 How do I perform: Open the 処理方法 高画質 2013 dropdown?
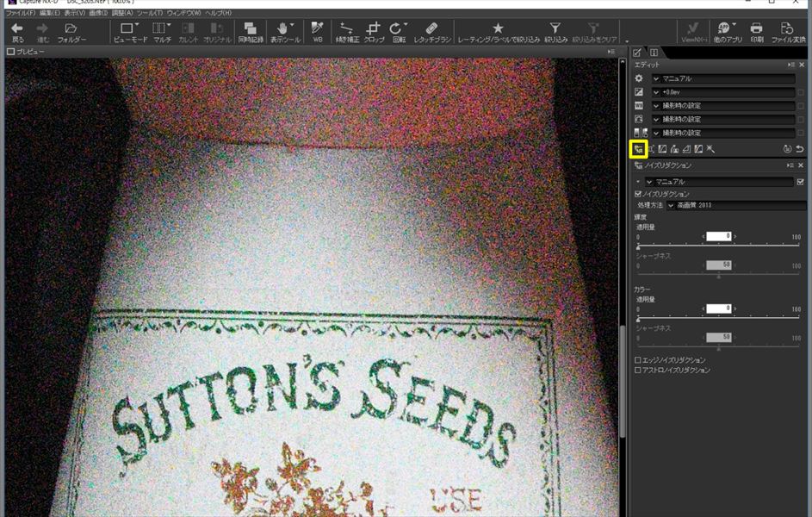tap(735, 205)
